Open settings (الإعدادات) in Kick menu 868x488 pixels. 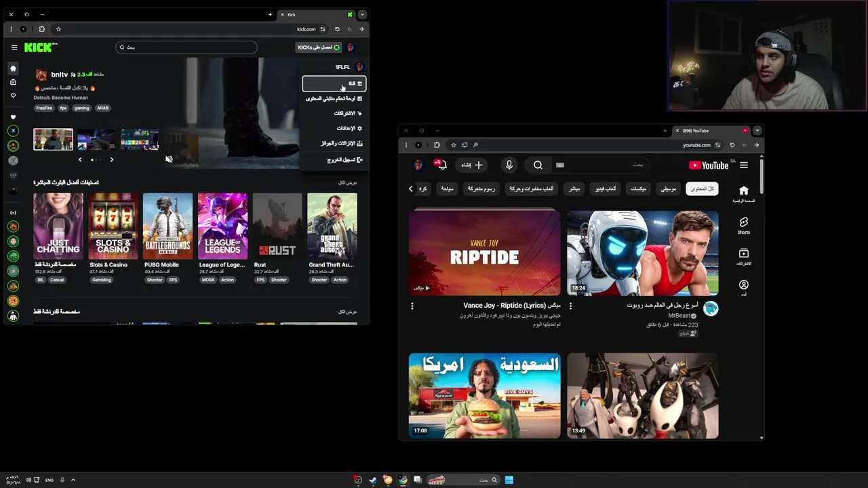click(x=334, y=128)
